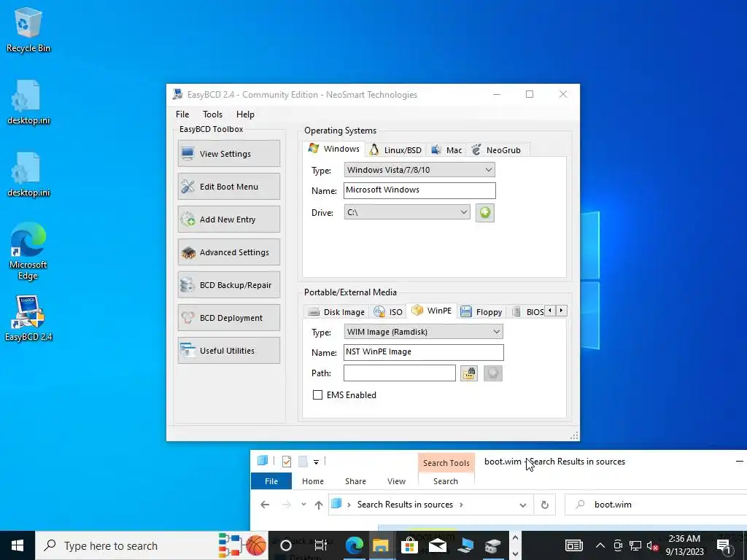Image resolution: width=747 pixels, height=560 pixels.
Task: Click the Search Tools contextual tab header
Action: click(x=446, y=463)
